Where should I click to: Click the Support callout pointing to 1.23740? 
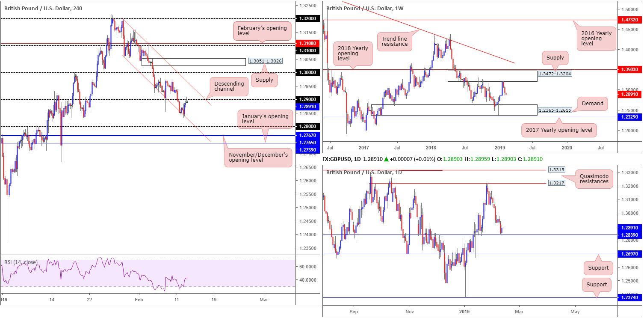click(597, 285)
